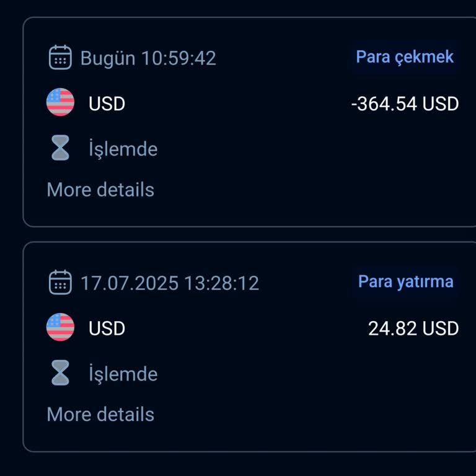This screenshot has width=476, height=476.
Task: Click the calendar icon beside Bugün 10:59:42
Action: coord(60,58)
